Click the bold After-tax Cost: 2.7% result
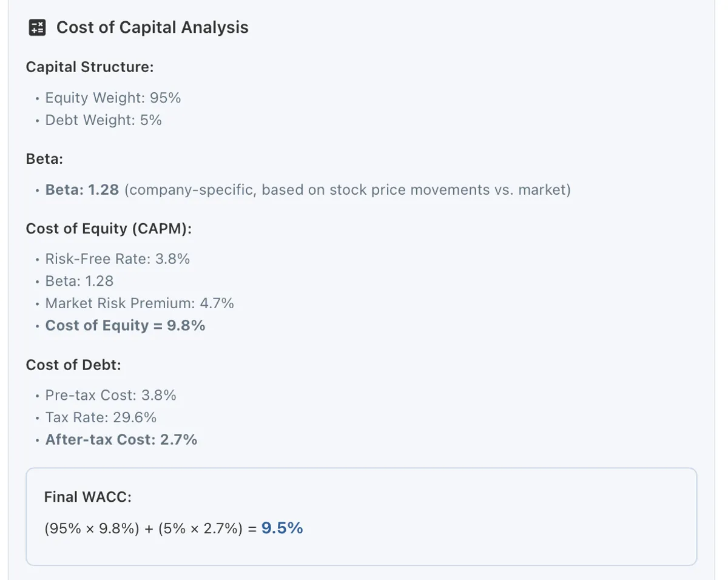 point(121,440)
